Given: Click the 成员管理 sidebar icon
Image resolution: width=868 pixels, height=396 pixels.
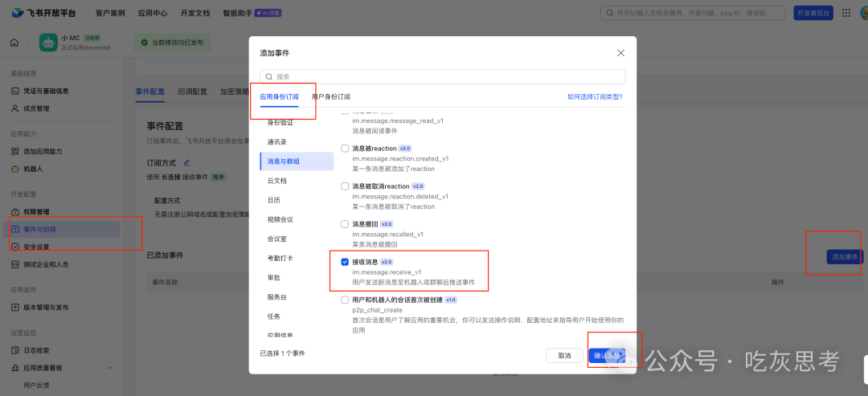Looking at the screenshot, I should pos(15,108).
